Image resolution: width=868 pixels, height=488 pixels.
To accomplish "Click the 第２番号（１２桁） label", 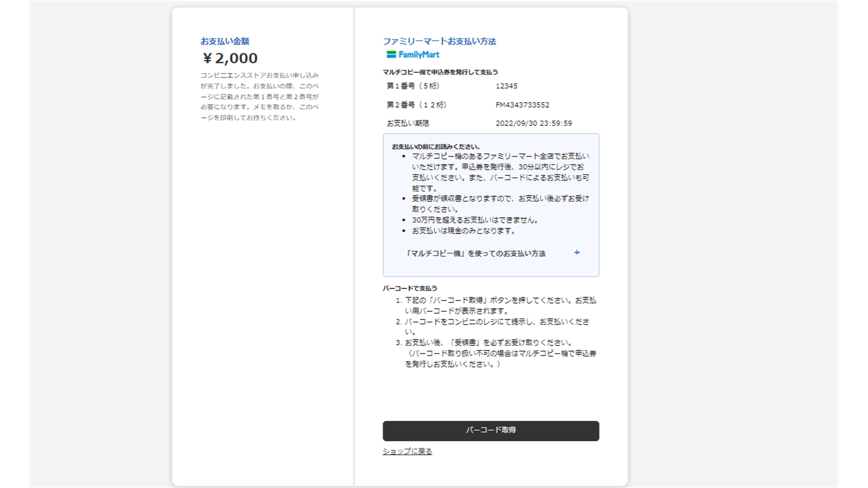I will pyautogui.click(x=417, y=105).
